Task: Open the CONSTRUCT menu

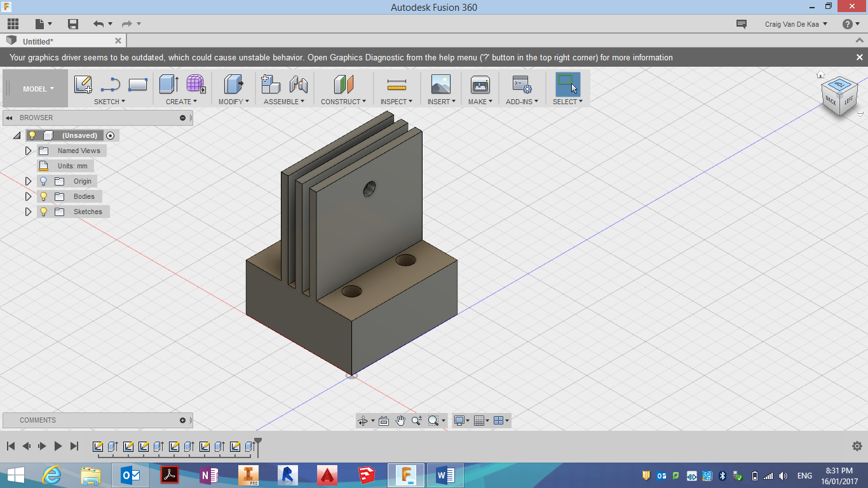Action: [343, 102]
